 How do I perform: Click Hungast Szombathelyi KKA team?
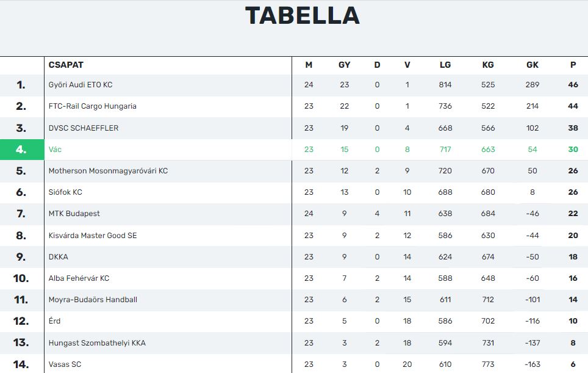click(x=97, y=342)
